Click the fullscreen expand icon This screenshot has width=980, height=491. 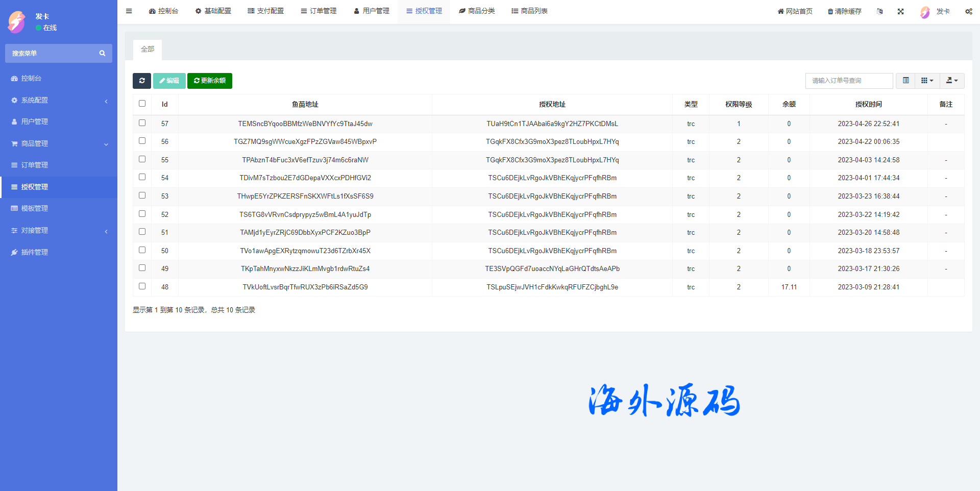pos(900,11)
